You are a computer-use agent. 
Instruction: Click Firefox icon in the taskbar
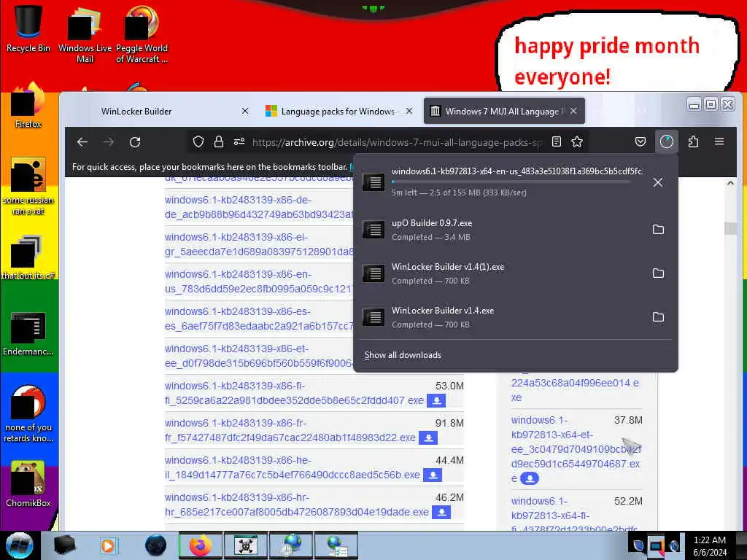(x=200, y=545)
